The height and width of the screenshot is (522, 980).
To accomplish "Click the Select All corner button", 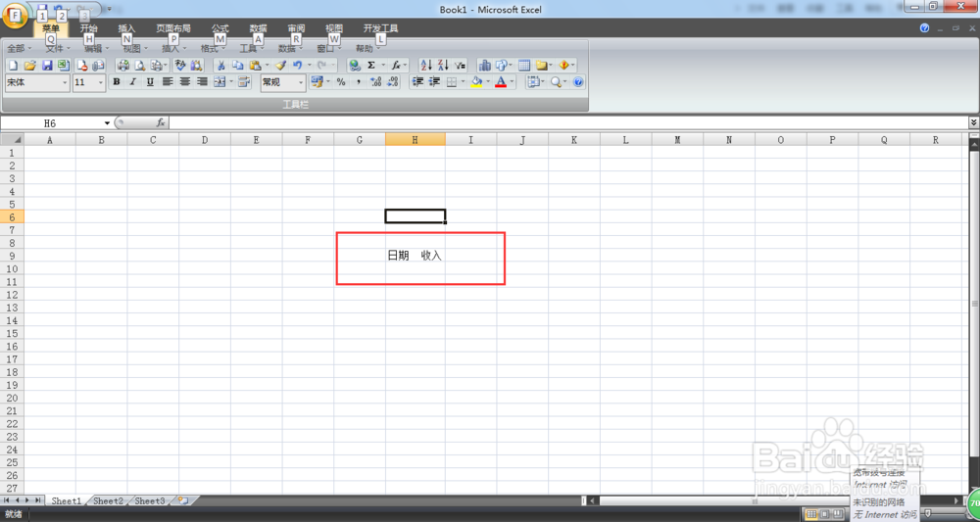I will [x=12, y=140].
